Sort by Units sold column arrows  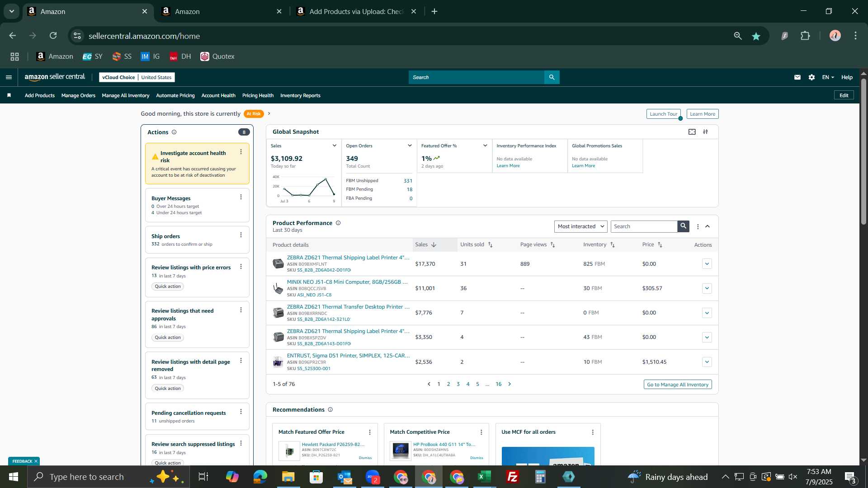tap(491, 245)
